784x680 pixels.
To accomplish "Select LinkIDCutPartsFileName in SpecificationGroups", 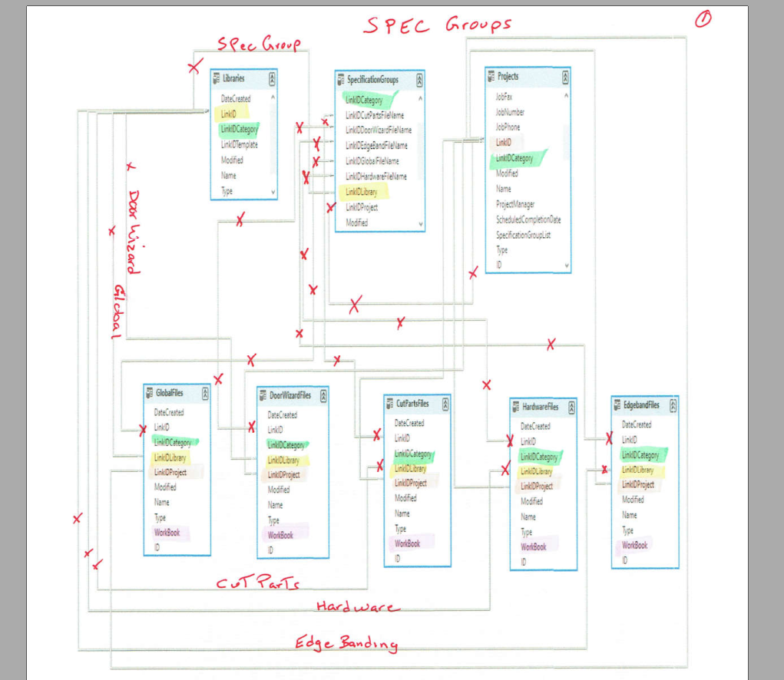I will coord(375,115).
